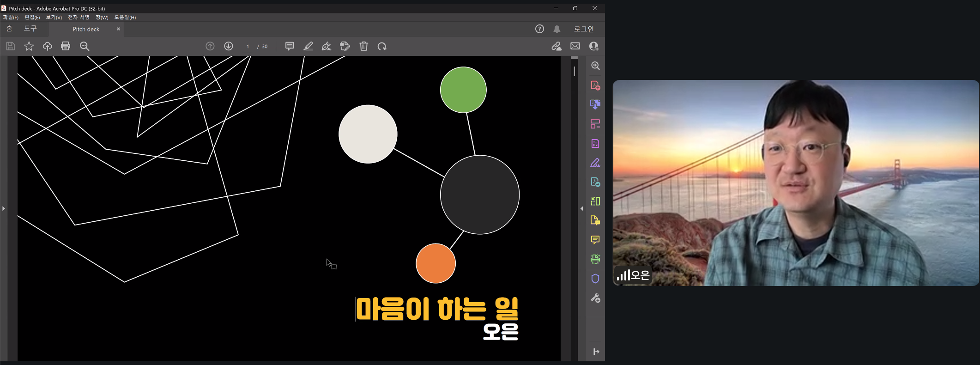Viewport: 980px width, 365px height.
Task: Click the Save file icon
Action: click(x=11, y=46)
